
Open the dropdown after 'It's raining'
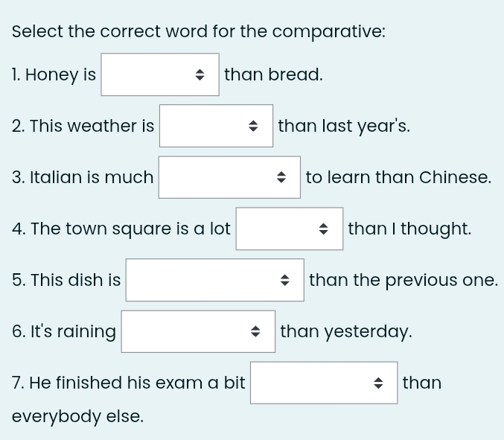click(x=197, y=331)
